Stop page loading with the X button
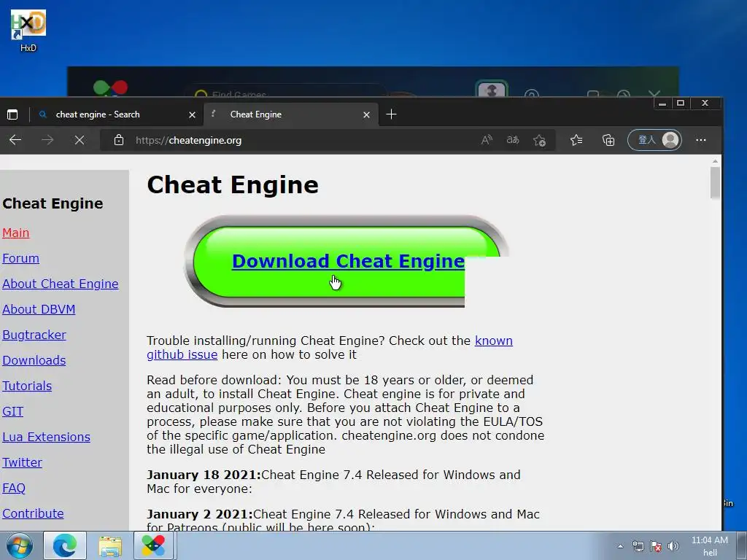Screen dimensions: 747x560 coord(80,140)
